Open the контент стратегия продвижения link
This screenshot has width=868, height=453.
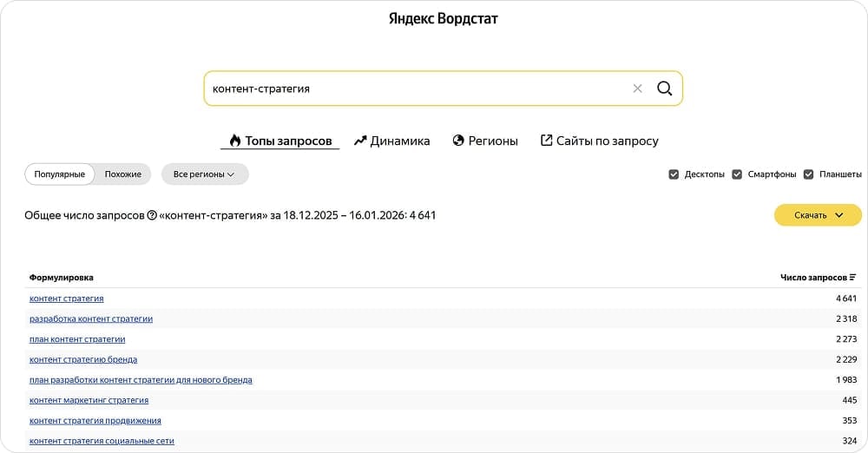tap(95, 420)
